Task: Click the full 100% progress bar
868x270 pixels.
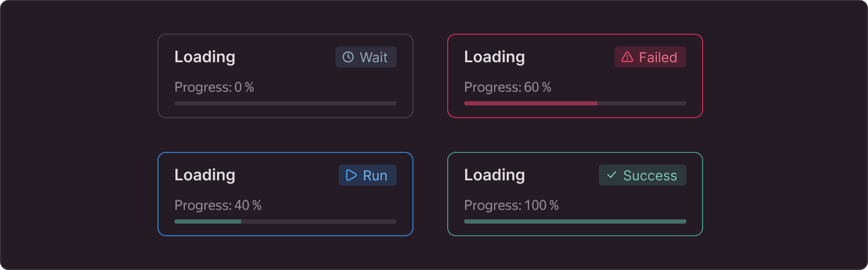Action: (575, 221)
